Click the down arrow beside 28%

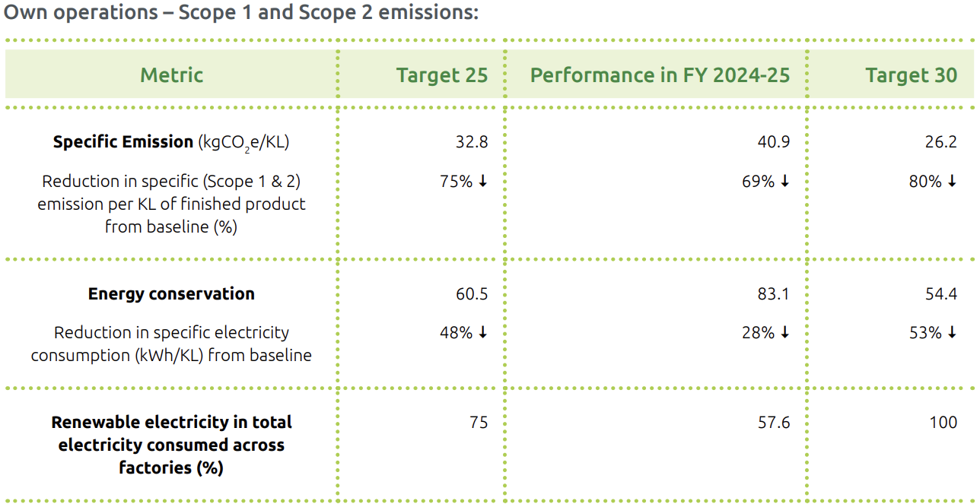[784, 333]
